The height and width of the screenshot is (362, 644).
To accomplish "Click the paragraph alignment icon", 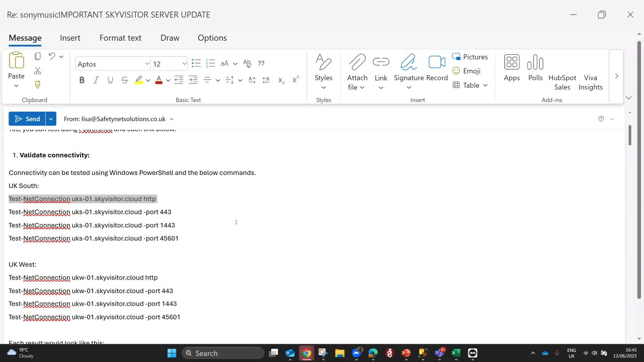I will point(207,80).
